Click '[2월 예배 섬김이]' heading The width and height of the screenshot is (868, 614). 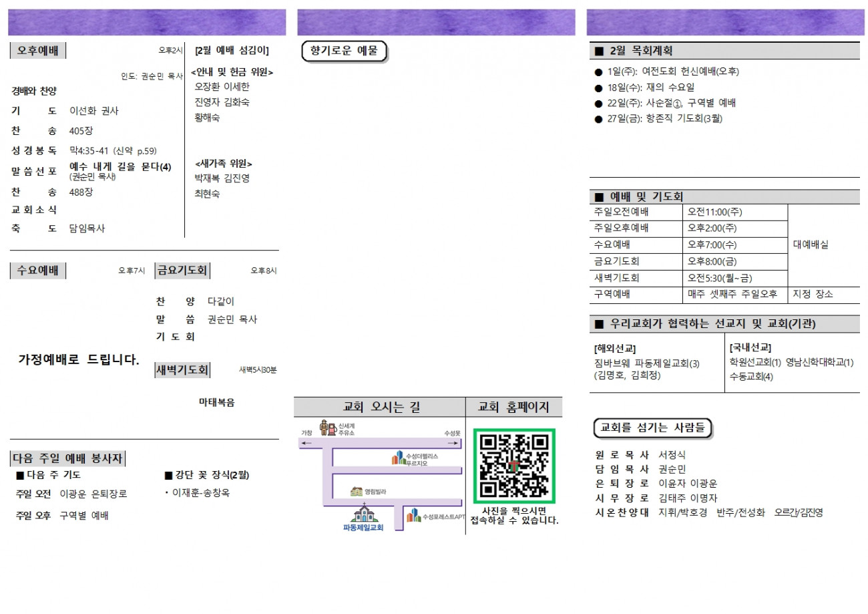tap(232, 50)
